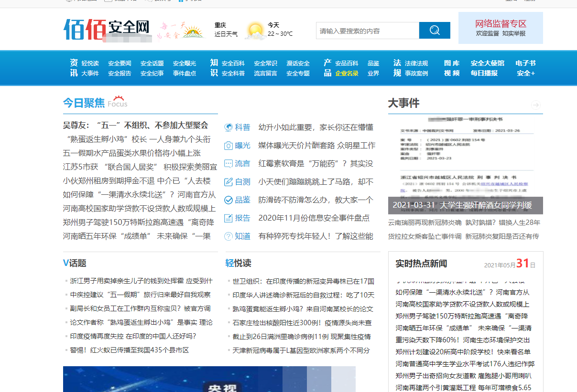Open 安全大使馆 navigation item
577x392 pixels.
point(487,63)
